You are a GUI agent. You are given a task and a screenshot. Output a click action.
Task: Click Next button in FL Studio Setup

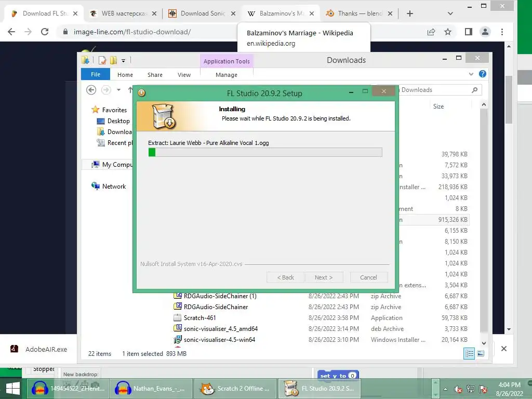tap(324, 277)
